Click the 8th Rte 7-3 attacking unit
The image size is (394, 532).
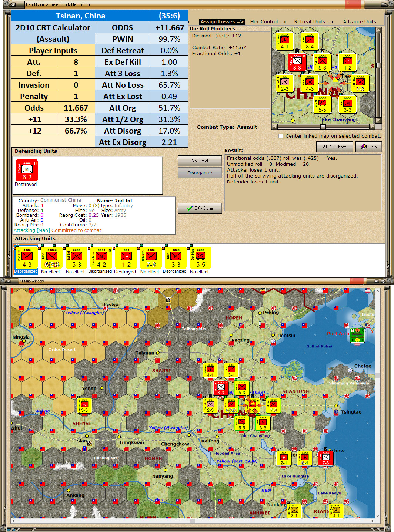tap(151, 257)
